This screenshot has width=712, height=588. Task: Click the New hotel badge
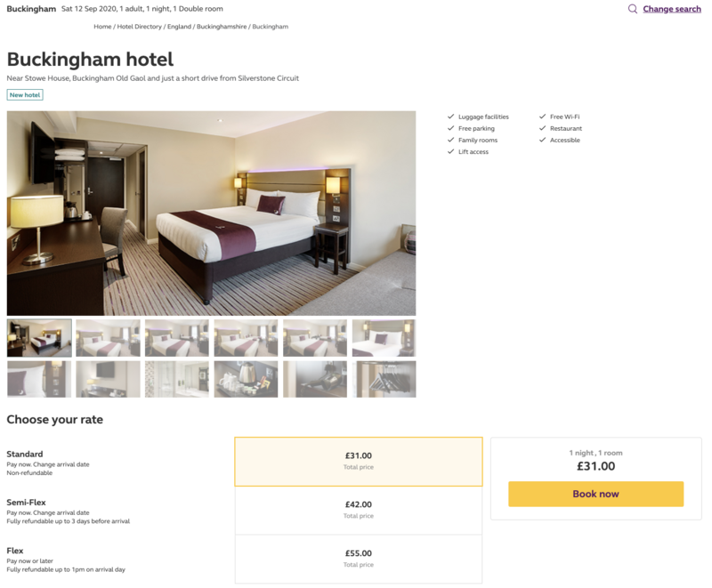[x=25, y=95]
